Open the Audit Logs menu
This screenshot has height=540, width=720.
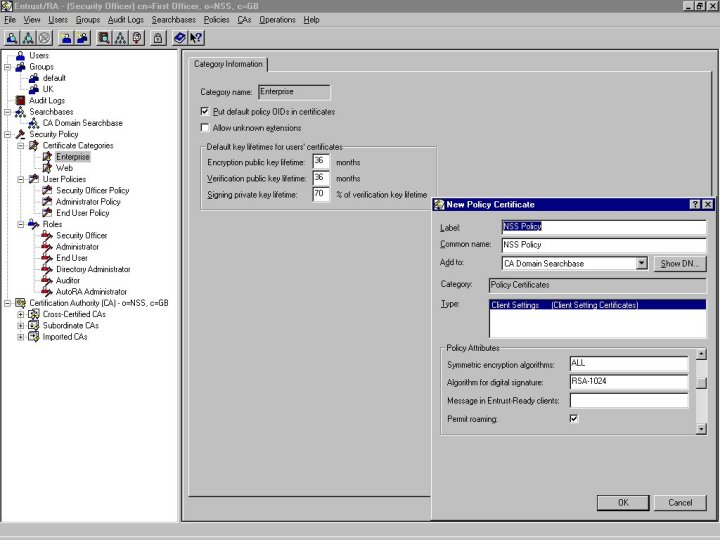pos(126,20)
